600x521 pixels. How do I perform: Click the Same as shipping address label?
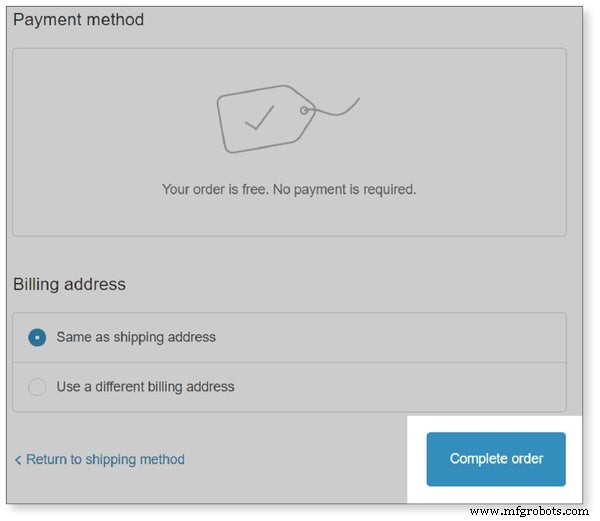click(x=136, y=337)
